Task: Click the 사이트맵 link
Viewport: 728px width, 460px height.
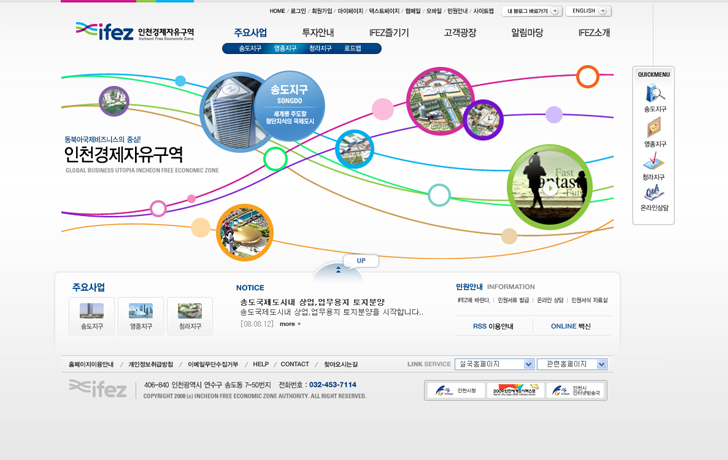Action: coord(483,11)
